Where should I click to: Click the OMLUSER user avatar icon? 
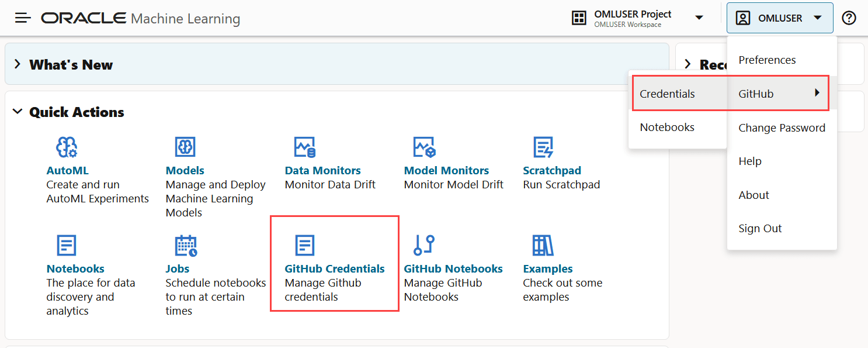742,18
